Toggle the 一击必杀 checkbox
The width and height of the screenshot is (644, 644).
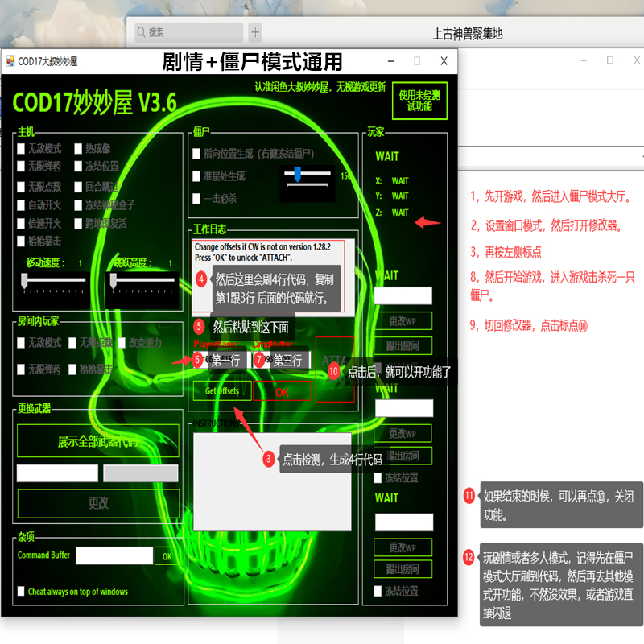pos(196,199)
